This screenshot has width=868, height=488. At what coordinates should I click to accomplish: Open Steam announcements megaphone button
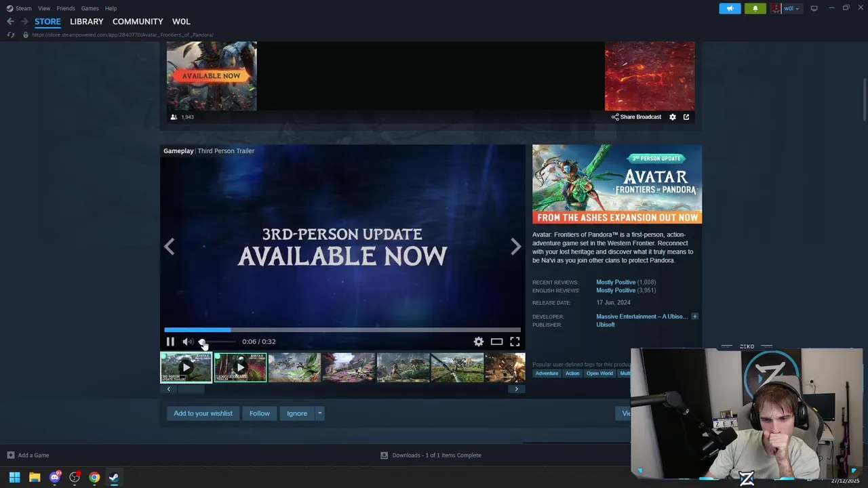(x=730, y=8)
